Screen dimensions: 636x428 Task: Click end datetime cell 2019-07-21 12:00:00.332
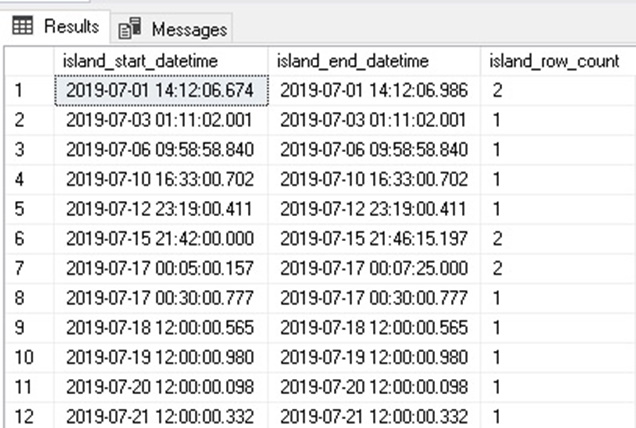coord(374,417)
